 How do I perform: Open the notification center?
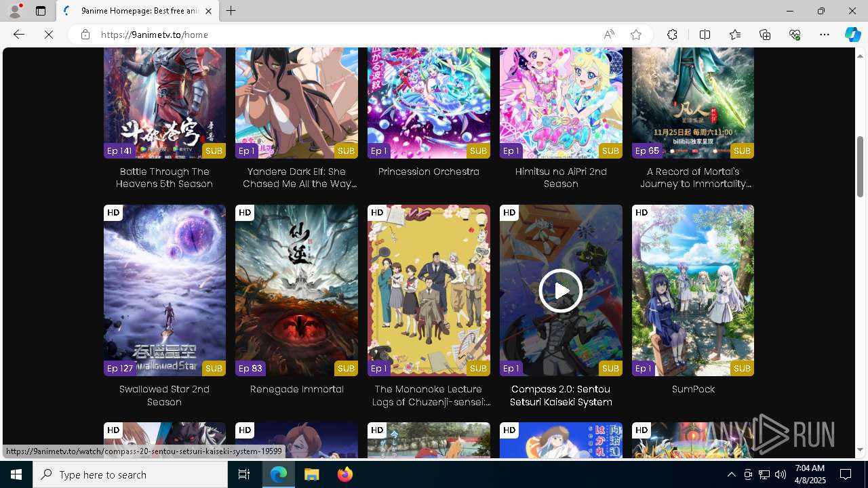[x=846, y=474]
